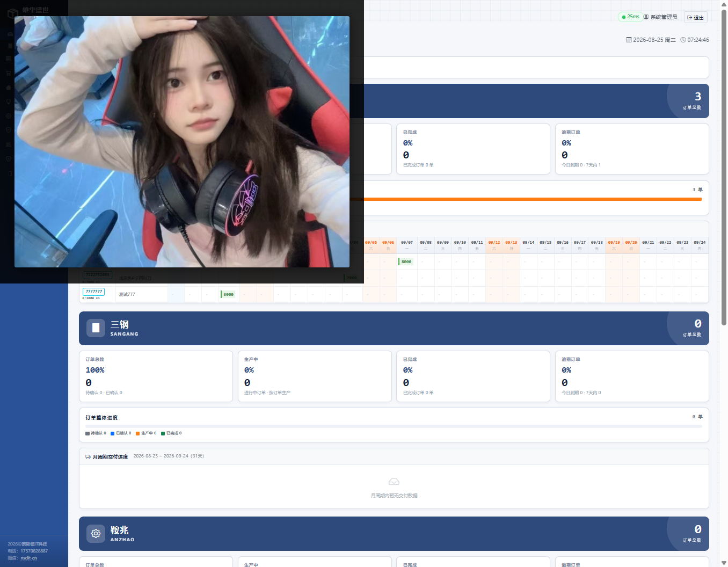Click the 订单整体进度 heading in 三钢
728x567 pixels.
tap(101, 418)
